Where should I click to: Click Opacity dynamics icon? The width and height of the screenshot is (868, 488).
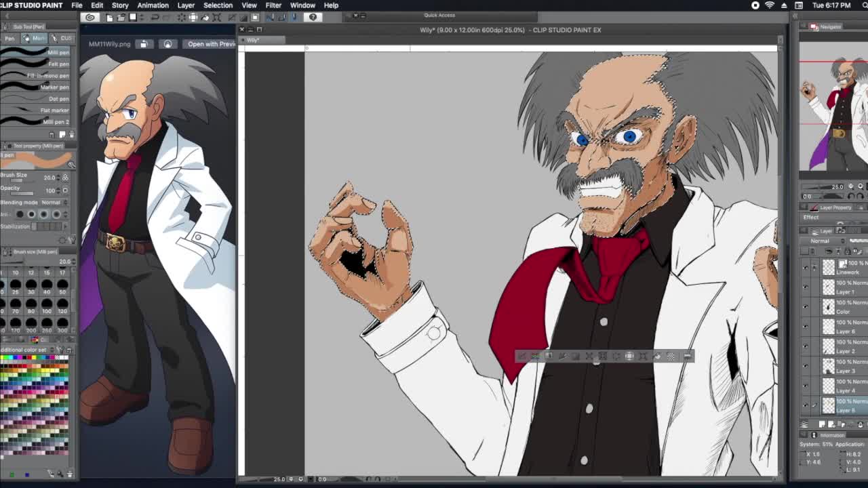coord(66,190)
